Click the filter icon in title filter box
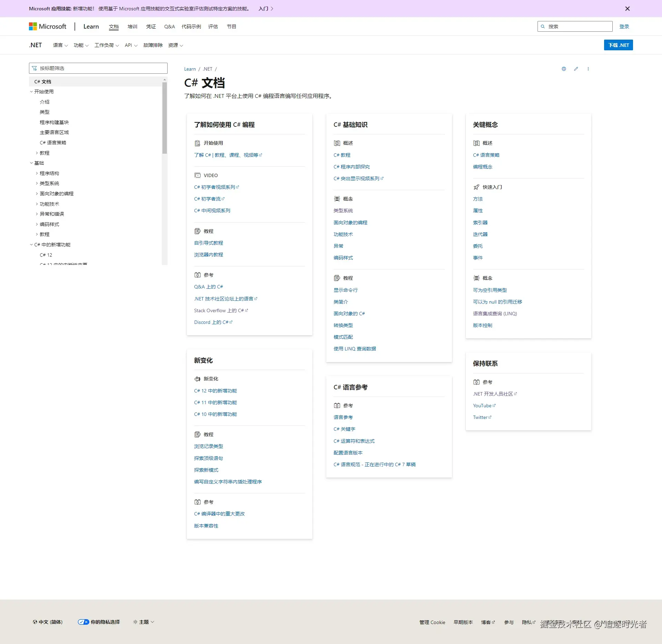Viewport: 662px width, 644px height. (34, 68)
